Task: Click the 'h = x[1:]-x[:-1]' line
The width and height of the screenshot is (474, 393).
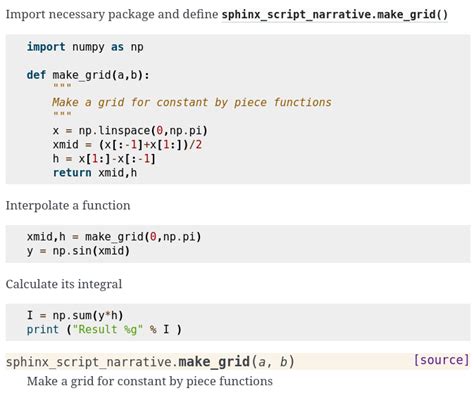Action: click(104, 159)
